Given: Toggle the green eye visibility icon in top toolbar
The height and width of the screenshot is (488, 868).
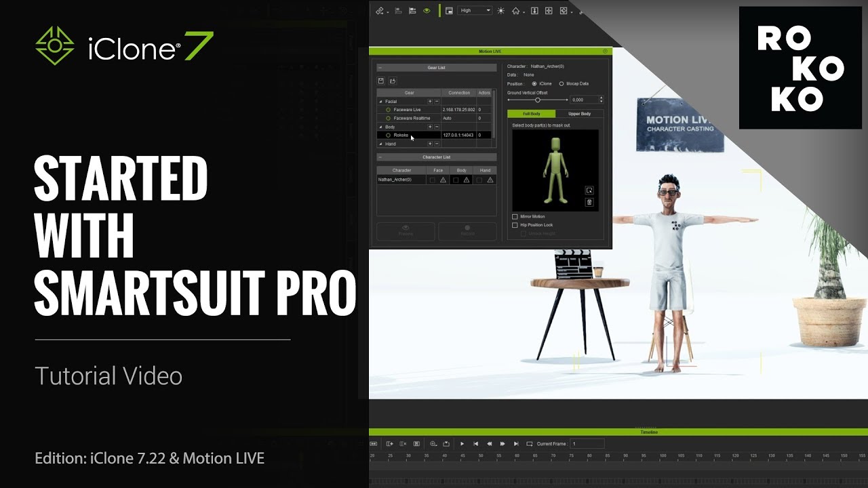Looking at the screenshot, I should (x=427, y=10).
